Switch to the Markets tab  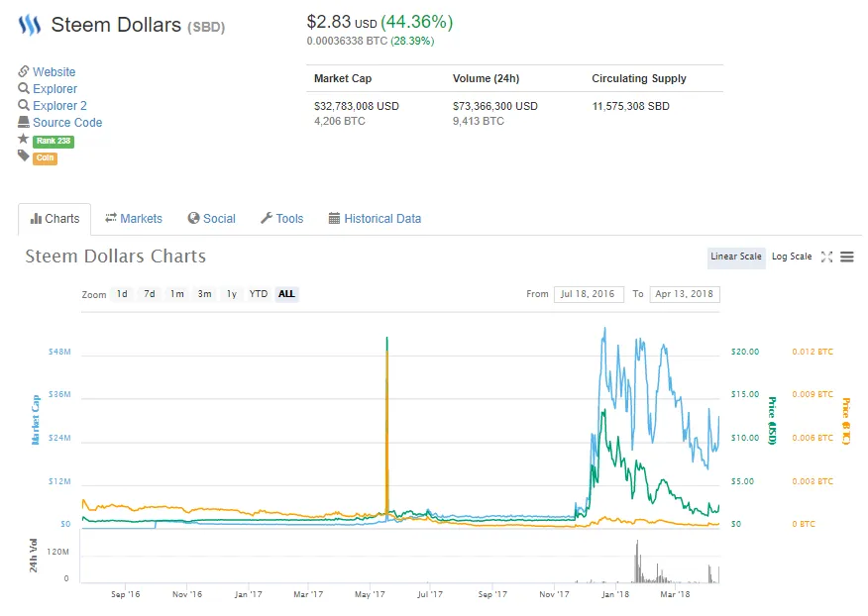tap(134, 219)
